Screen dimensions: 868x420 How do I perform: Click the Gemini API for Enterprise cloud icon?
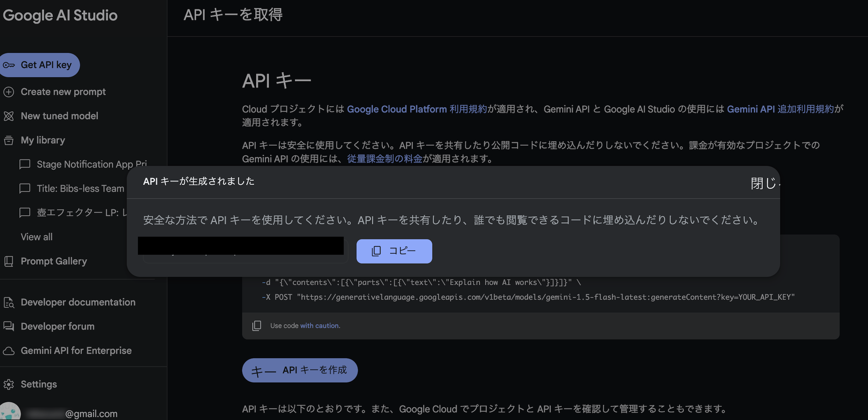tap(8, 350)
